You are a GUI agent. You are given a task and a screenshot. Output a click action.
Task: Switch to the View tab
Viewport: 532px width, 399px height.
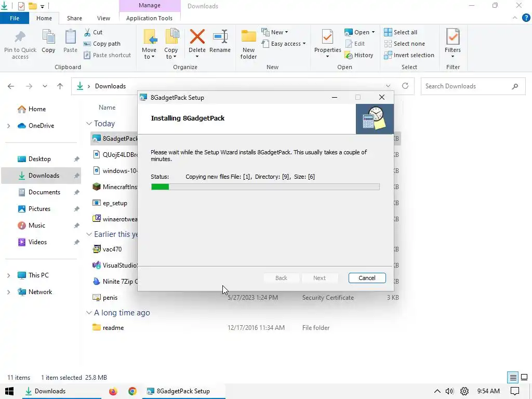pyautogui.click(x=103, y=18)
